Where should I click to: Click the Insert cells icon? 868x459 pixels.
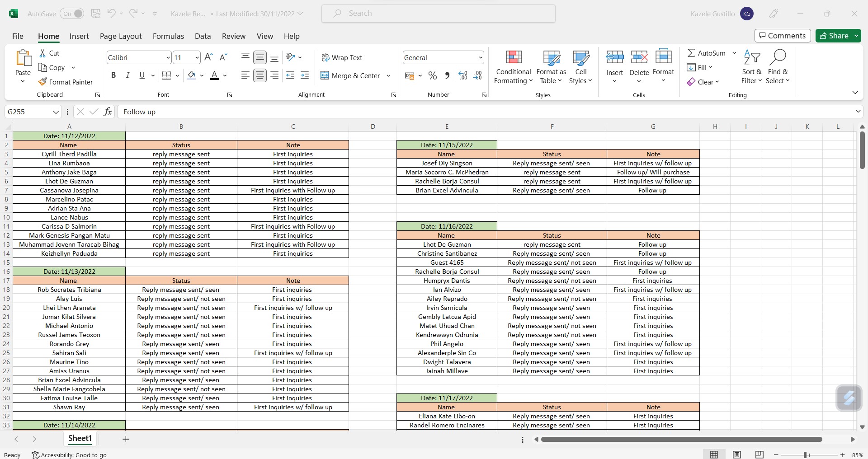[x=615, y=57]
